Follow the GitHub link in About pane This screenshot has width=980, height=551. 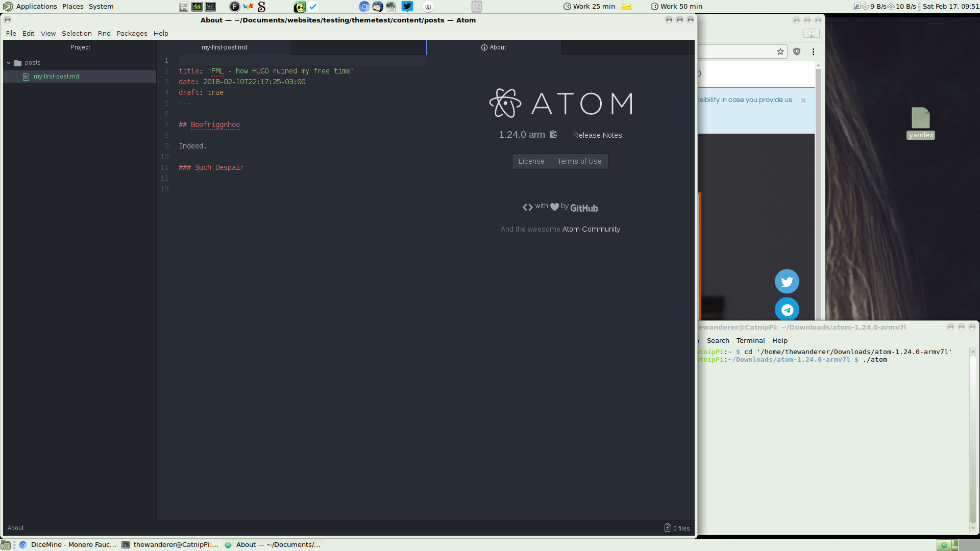584,208
